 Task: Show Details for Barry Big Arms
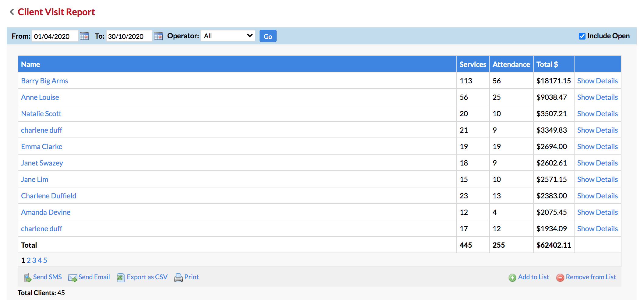[597, 81]
